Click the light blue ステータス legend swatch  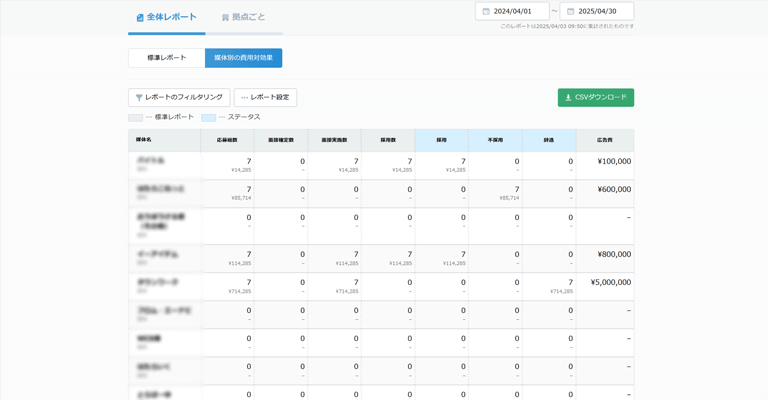(x=209, y=118)
